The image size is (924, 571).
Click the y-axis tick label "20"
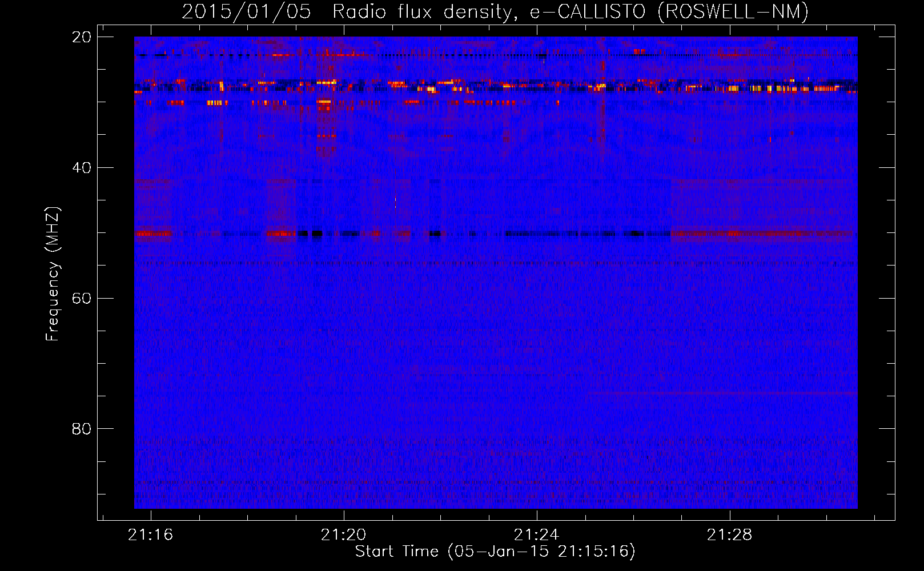click(x=82, y=37)
